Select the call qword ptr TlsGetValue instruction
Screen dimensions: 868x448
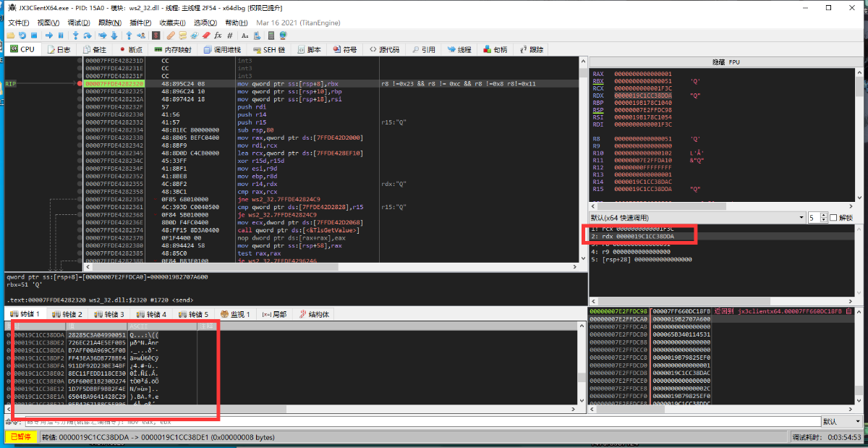pos(298,229)
